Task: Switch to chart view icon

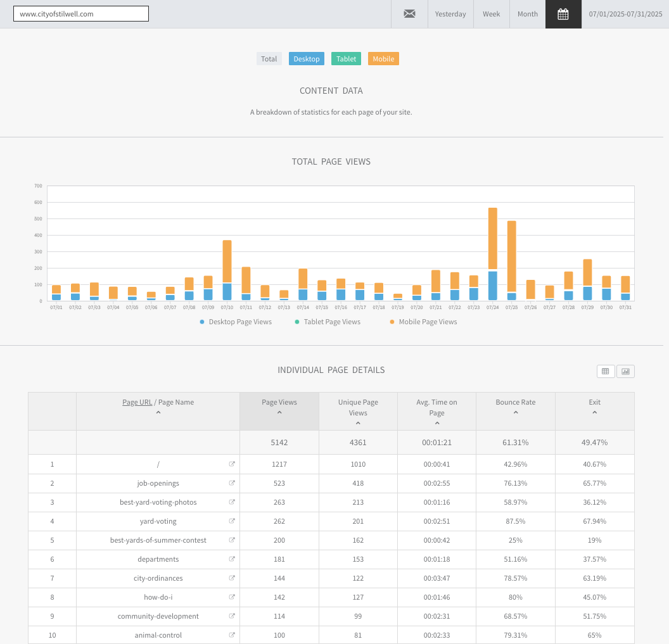Action: pos(625,371)
